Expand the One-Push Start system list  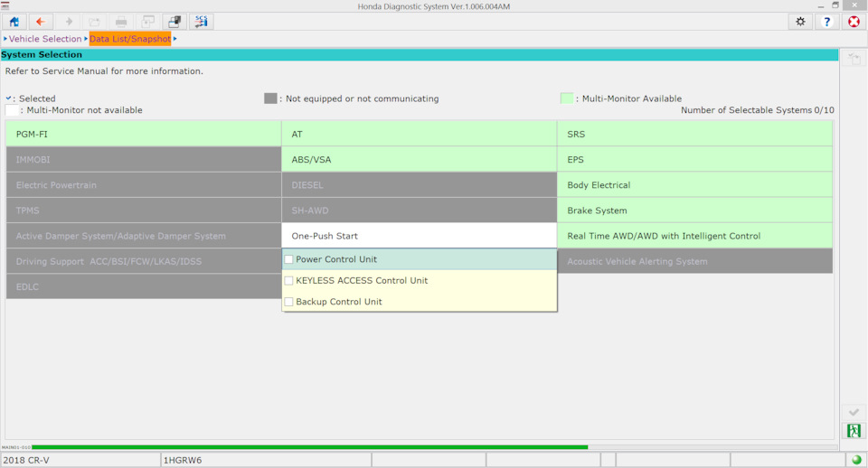419,236
